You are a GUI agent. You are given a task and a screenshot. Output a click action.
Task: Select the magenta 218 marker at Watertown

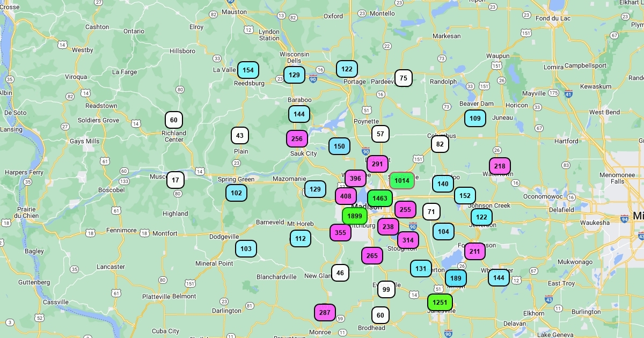click(500, 166)
